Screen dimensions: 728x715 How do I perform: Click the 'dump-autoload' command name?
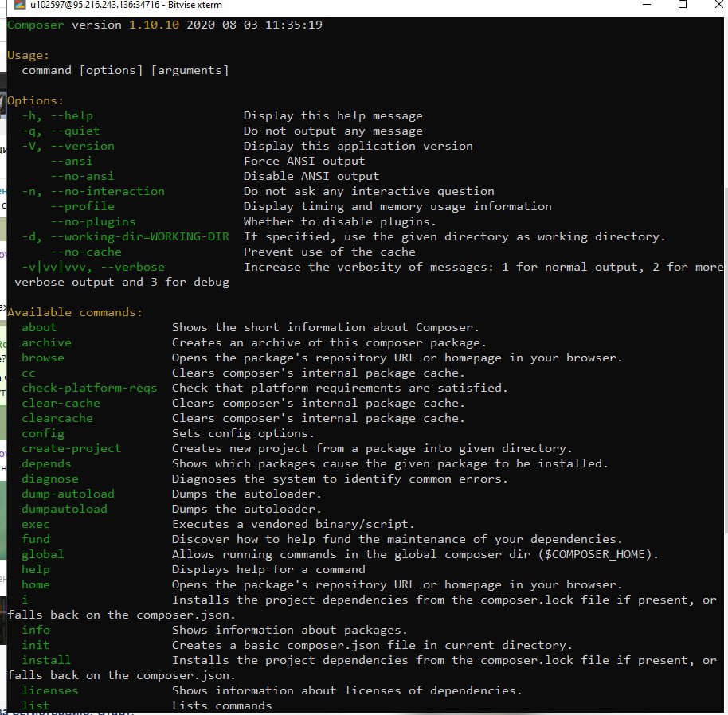[68, 494]
